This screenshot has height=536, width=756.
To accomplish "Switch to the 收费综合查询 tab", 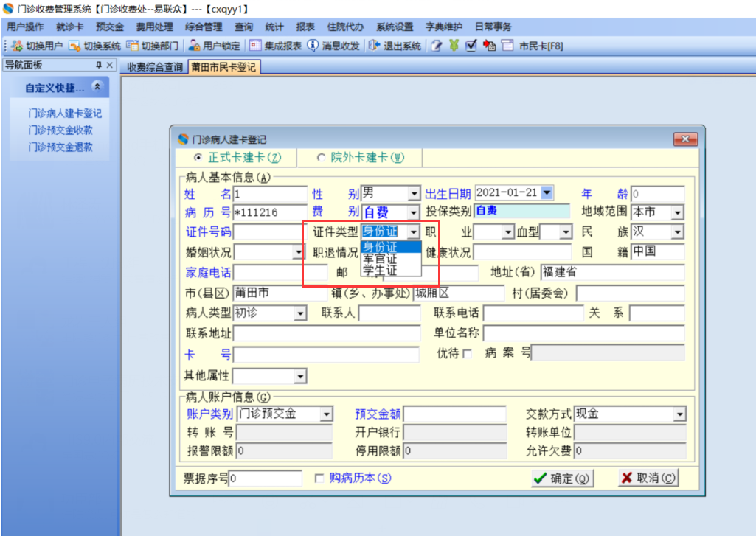I will click(x=155, y=67).
